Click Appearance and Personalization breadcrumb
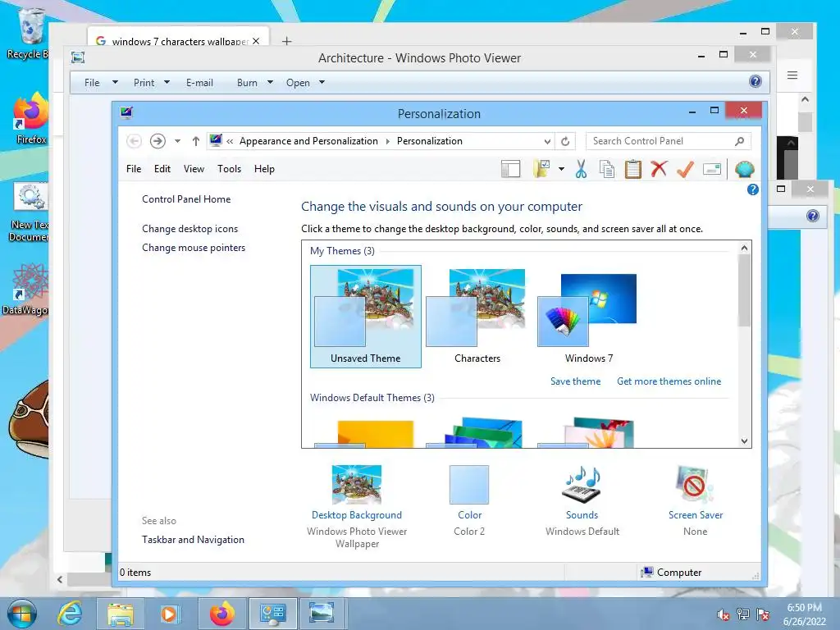The width and height of the screenshot is (840, 630). tap(308, 141)
